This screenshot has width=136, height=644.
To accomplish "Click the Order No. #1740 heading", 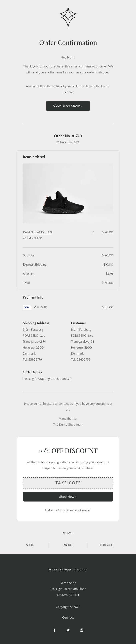I will pos(68,136).
